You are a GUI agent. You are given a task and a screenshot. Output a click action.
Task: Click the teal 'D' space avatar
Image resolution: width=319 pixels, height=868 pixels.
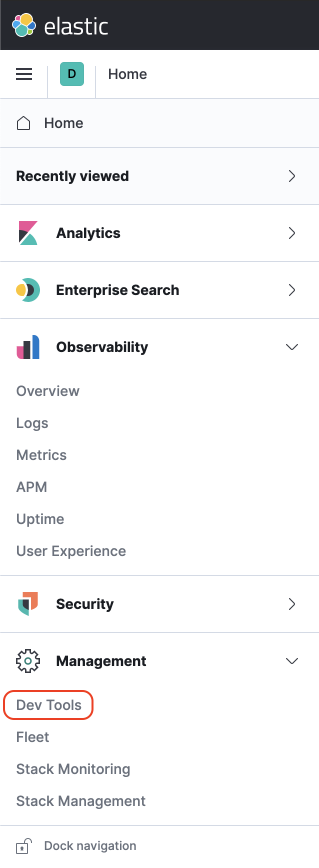click(x=71, y=74)
